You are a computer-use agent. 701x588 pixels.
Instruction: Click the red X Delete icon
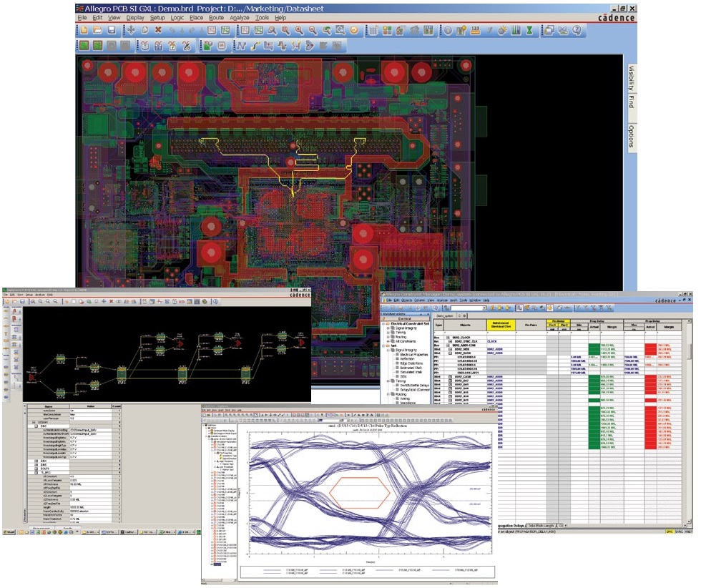point(158,30)
